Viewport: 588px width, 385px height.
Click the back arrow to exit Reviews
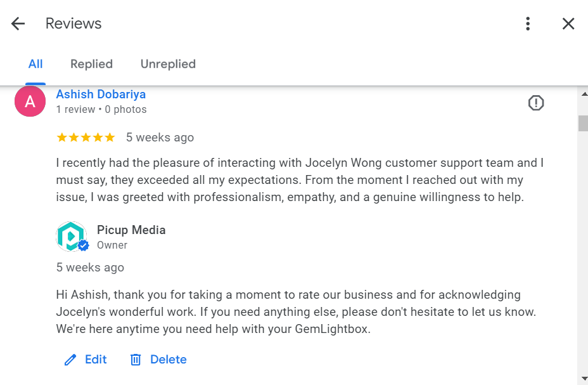pos(17,23)
